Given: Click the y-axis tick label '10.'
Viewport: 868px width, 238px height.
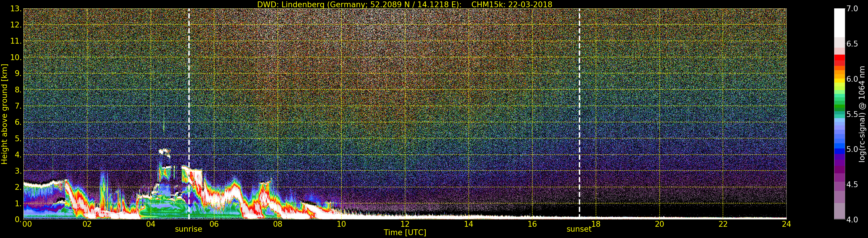Looking at the screenshot, I should [x=16, y=57].
